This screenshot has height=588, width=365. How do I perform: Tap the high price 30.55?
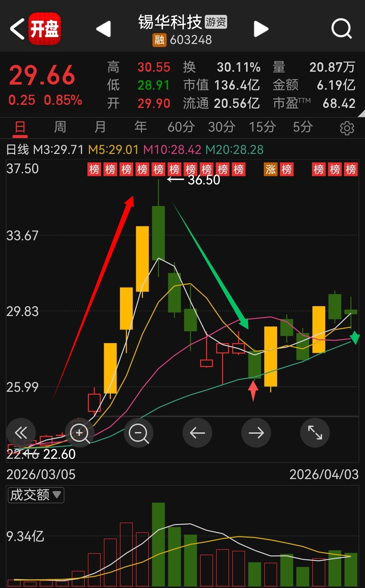click(x=154, y=67)
